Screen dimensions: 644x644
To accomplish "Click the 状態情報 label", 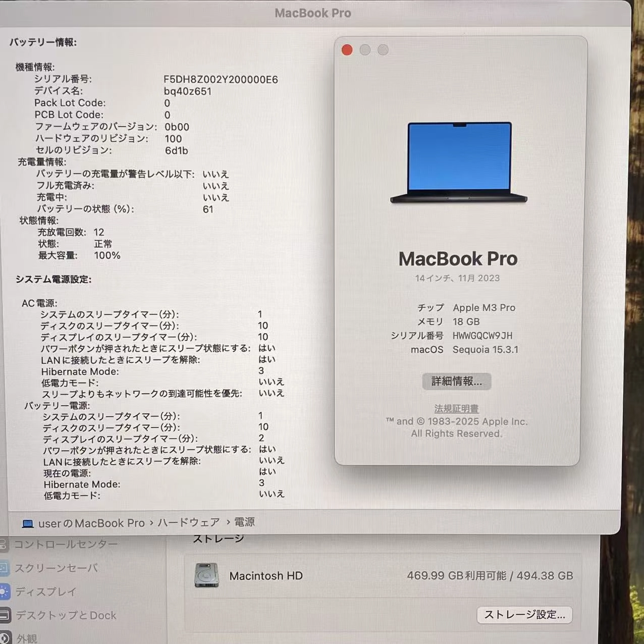I will point(39,221).
